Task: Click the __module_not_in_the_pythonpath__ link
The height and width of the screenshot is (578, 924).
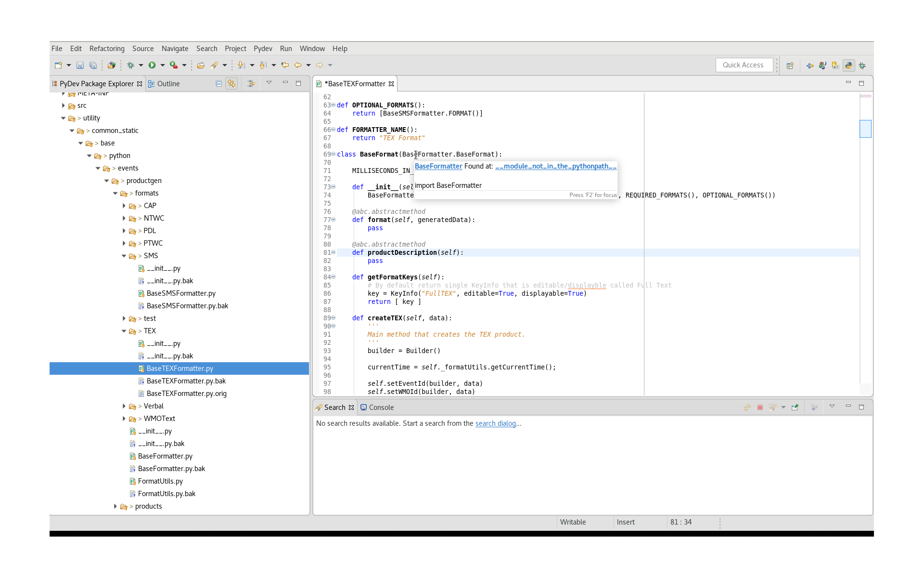Action: 556,166
